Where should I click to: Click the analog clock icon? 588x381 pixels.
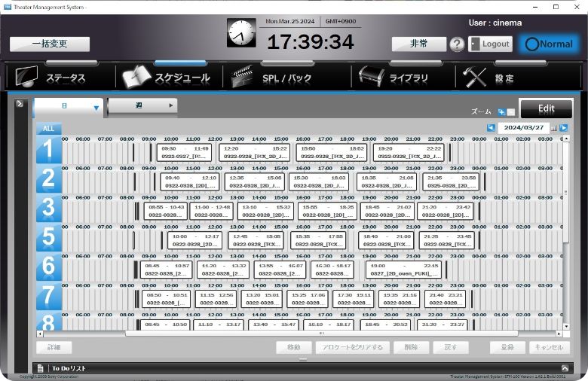241,34
